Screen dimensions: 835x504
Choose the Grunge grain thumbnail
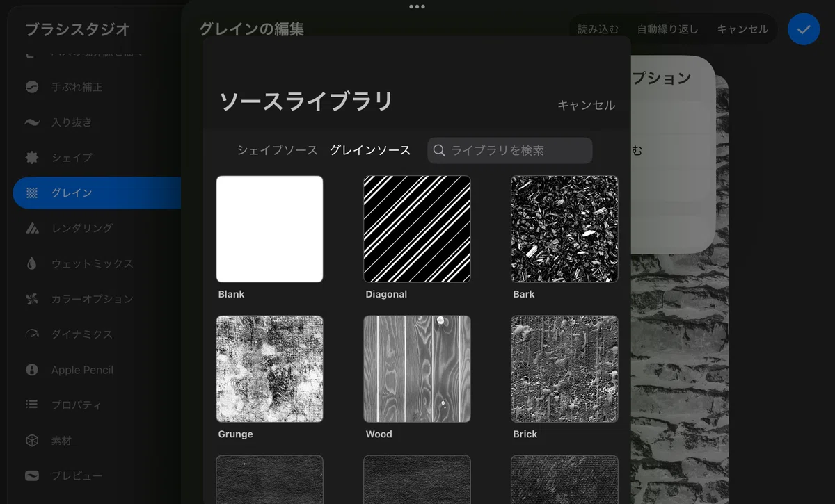[x=269, y=369]
